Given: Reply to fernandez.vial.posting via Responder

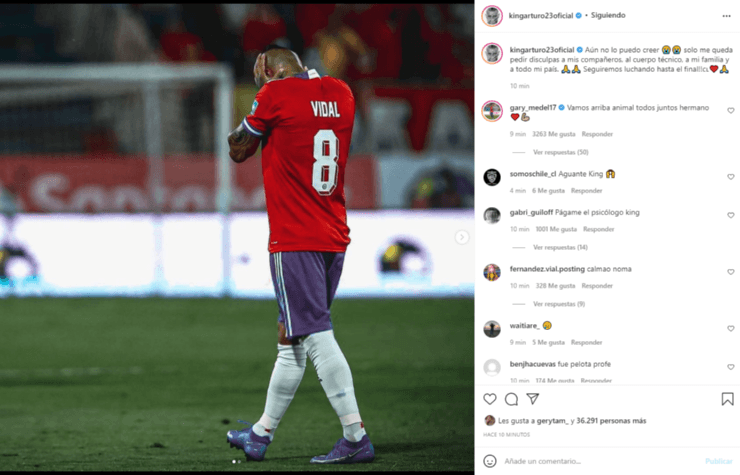Looking at the screenshot, I should coord(597,286).
